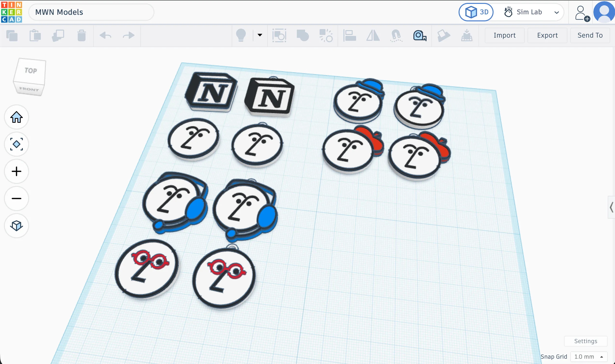Zoom out with minus button
Image resolution: width=615 pixels, height=364 pixels.
tap(17, 199)
